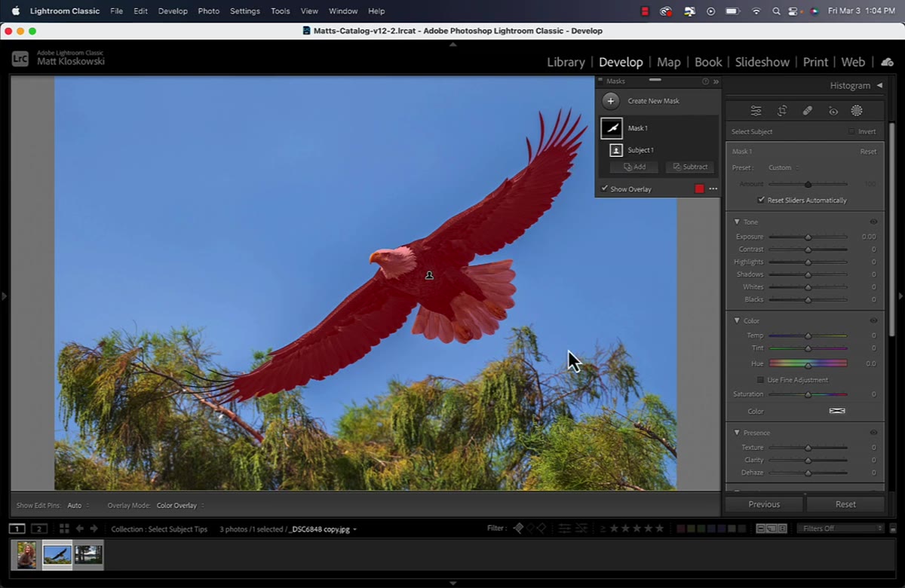Open macOS Control Center

tap(793, 11)
